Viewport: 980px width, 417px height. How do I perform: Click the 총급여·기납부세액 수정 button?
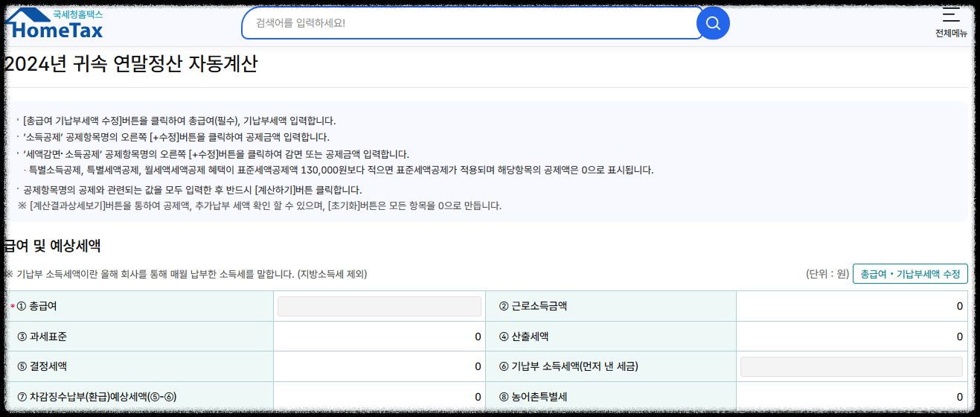click(x=910, y=274)
